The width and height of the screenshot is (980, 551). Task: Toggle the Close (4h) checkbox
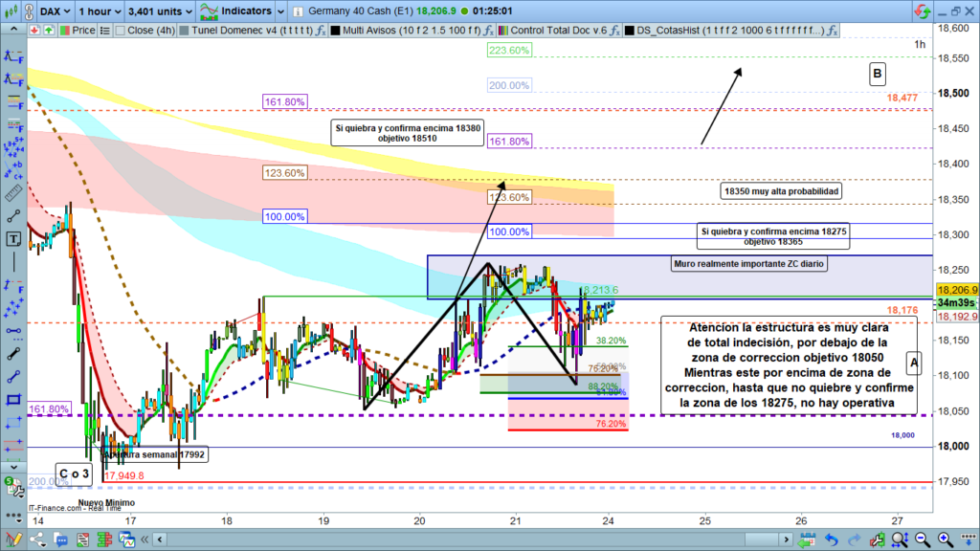coord(119,31)
